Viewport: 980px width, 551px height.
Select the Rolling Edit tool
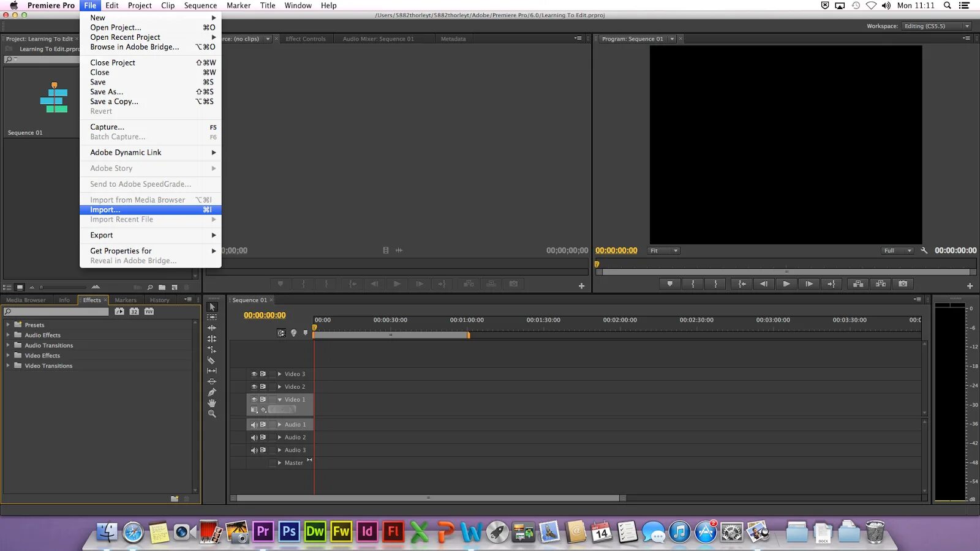click(x=212, y=339)
